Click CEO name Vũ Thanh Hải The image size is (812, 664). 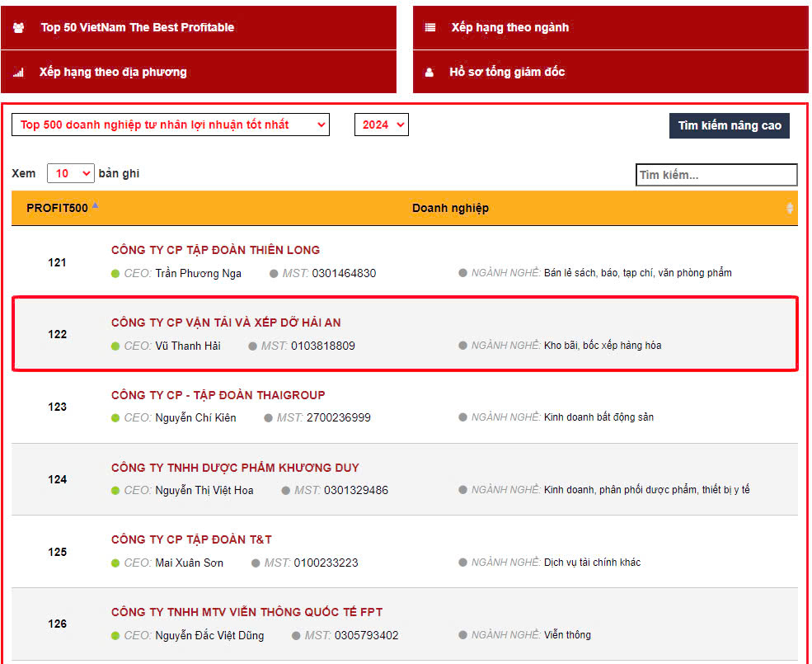click(x=188, y=346)
